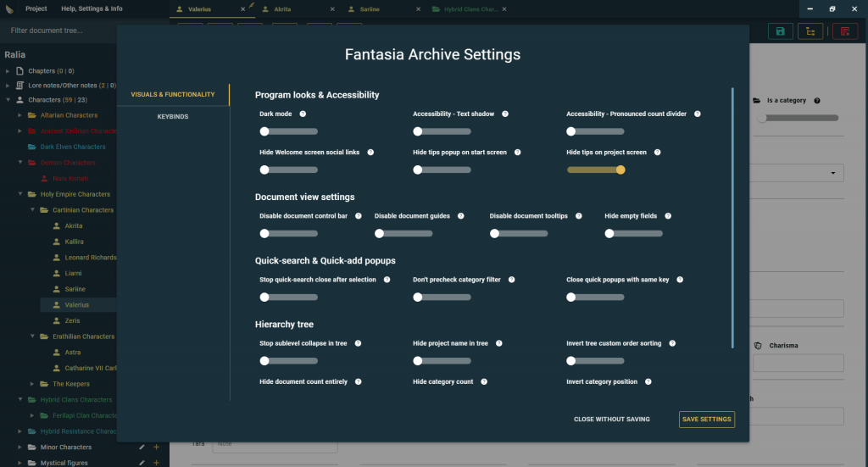Click the Fantasia Archive logo icon
The image size is (868, 467).
[x=9, y=8]
